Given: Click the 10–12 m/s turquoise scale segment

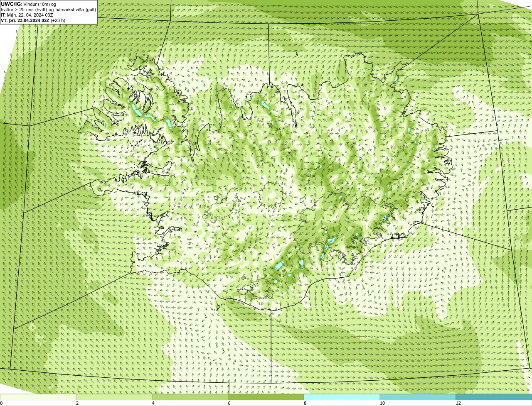Looking at the screenshot, I should coord(418,397).
